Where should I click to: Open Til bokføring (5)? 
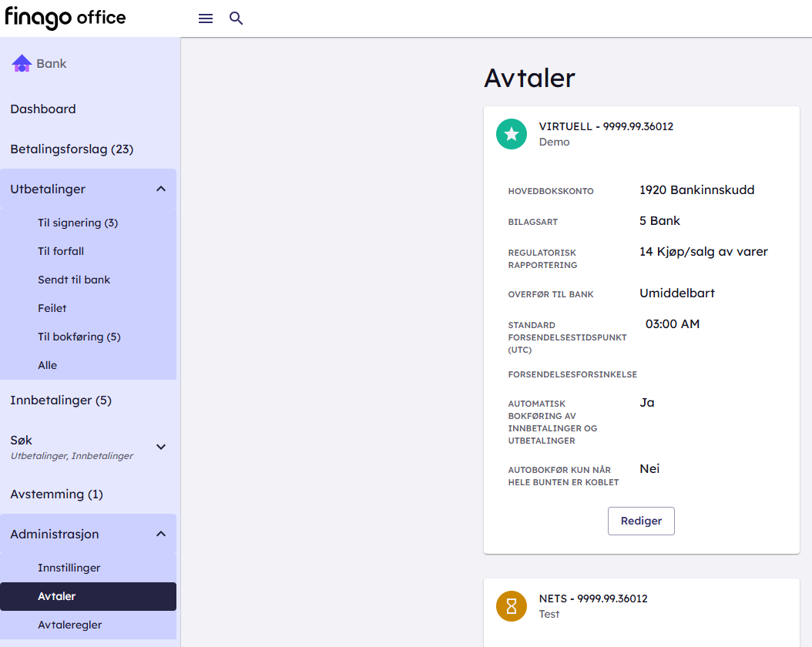click(x=79, y=337)
